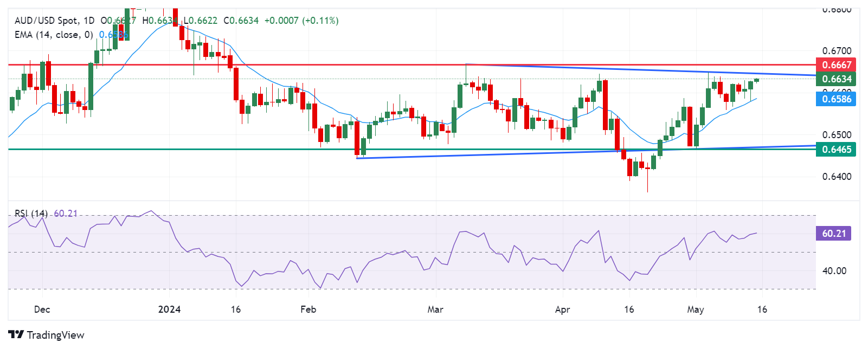Screen dimensions: 868x349
Task: Click the Mar label on time axis
Action: (x=435, y=309)
